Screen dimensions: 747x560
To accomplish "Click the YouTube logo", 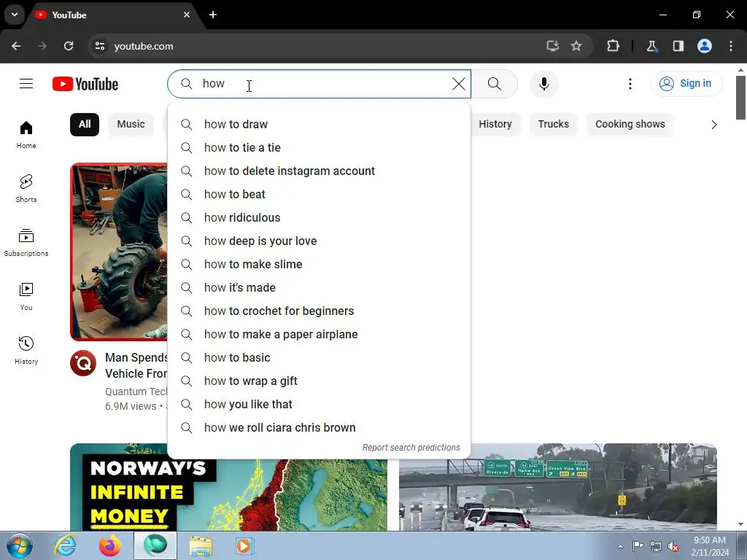I will click(x=85, y=84).
